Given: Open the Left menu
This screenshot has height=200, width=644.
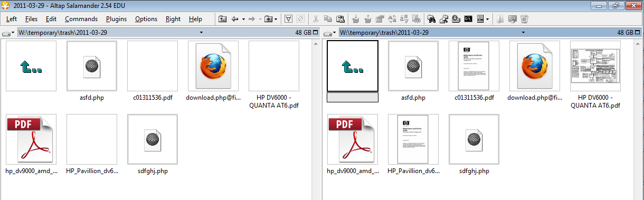Looking at the screenshot, I should [x=12, y=19].
